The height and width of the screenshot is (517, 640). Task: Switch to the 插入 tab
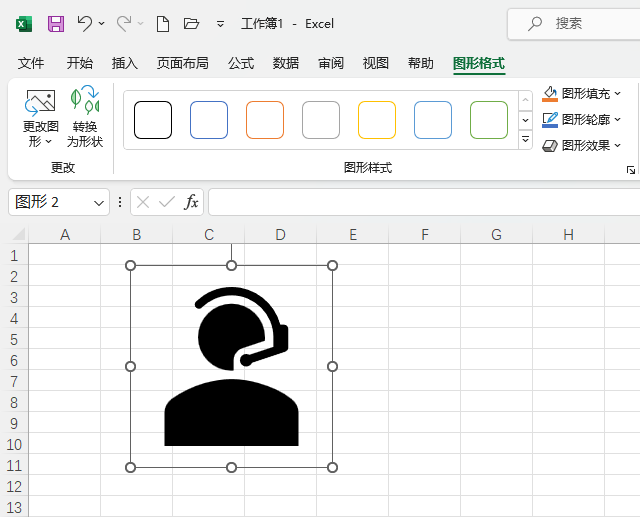click(x=124, y=63)
